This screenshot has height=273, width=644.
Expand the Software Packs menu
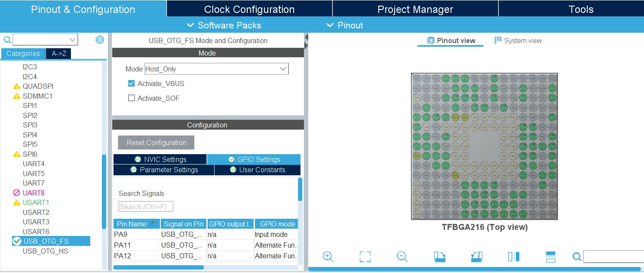224,25
